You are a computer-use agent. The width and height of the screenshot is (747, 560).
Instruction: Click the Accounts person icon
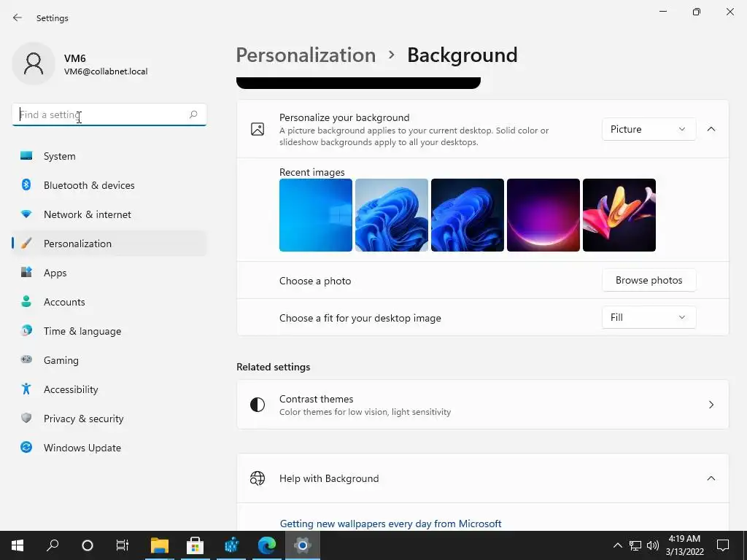coord(26,301)
